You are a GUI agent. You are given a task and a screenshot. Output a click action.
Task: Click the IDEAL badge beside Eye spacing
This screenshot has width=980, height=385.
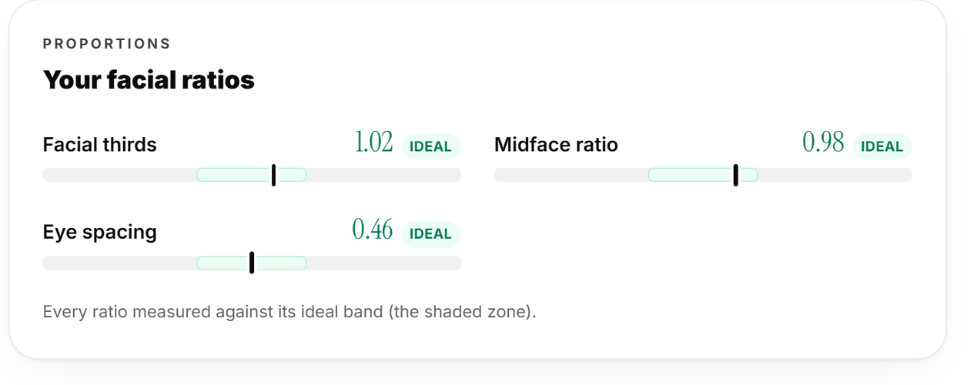431,234
